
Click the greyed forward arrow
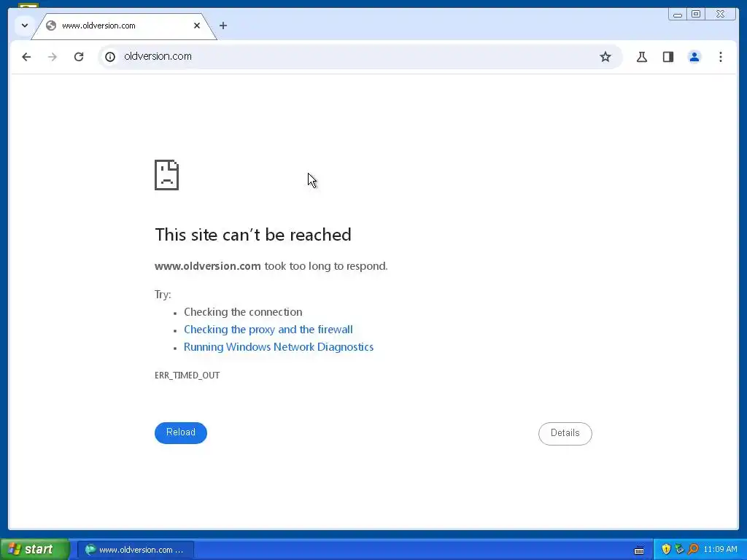pyautogui.click(x=53, y=57)
